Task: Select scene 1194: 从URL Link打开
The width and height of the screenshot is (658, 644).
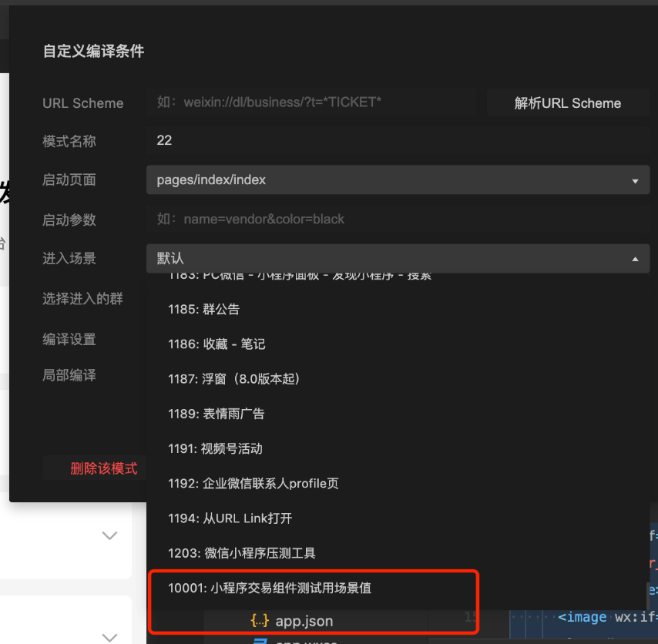Action: click(x=398, y=518)
